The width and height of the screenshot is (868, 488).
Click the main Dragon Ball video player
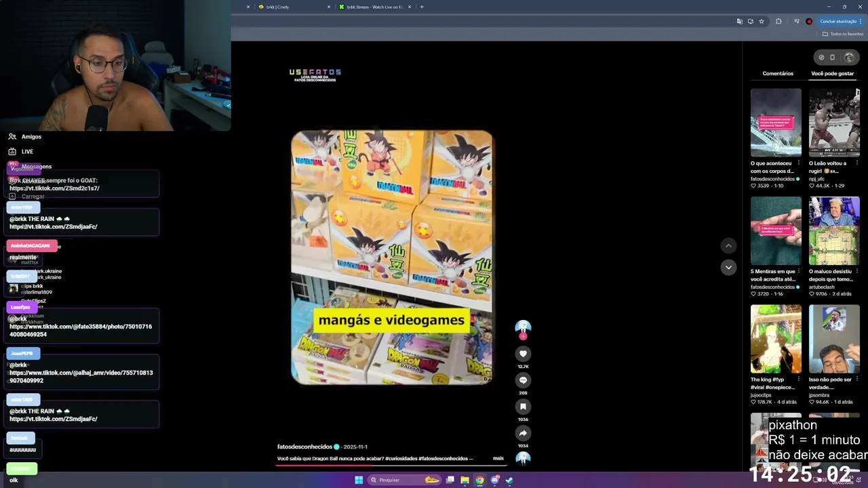pyautogui.click(x=392, y=258)
